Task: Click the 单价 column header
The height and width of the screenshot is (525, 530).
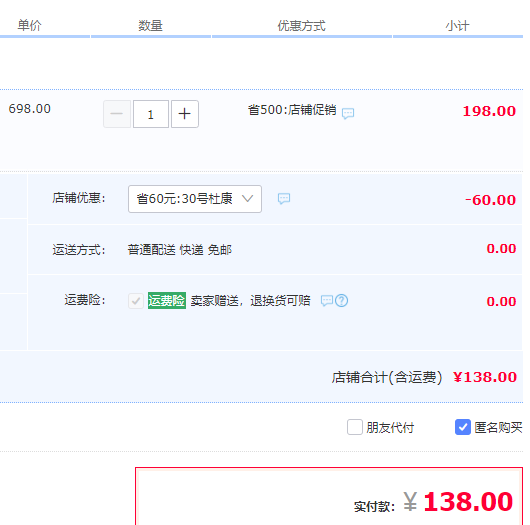Action: tap(29, 26)
